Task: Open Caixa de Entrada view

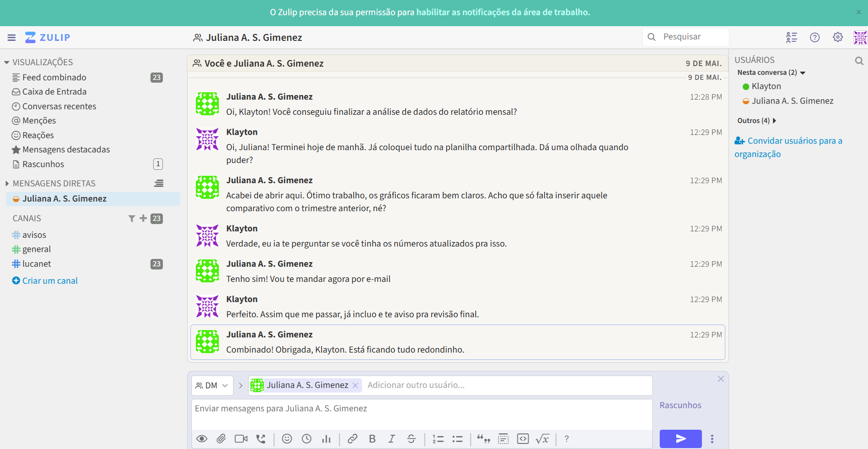Action: (x=54, y=92)
